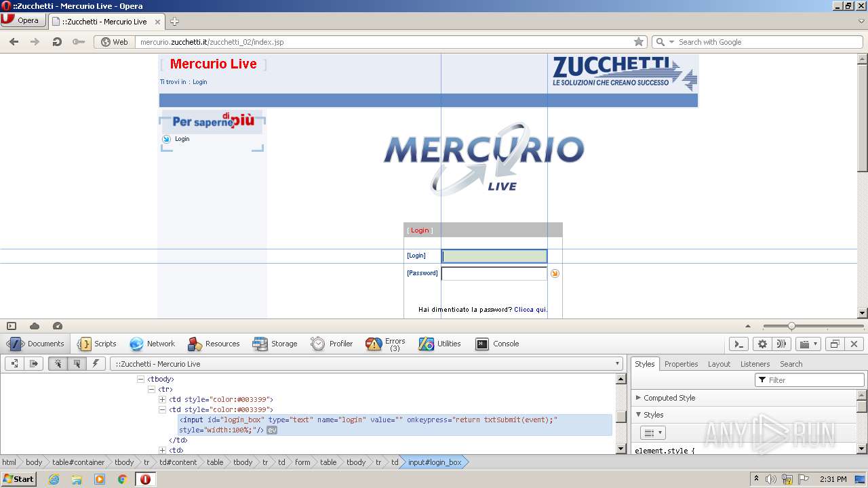
Task: Open the Console panel
Action: pos(497,344)
